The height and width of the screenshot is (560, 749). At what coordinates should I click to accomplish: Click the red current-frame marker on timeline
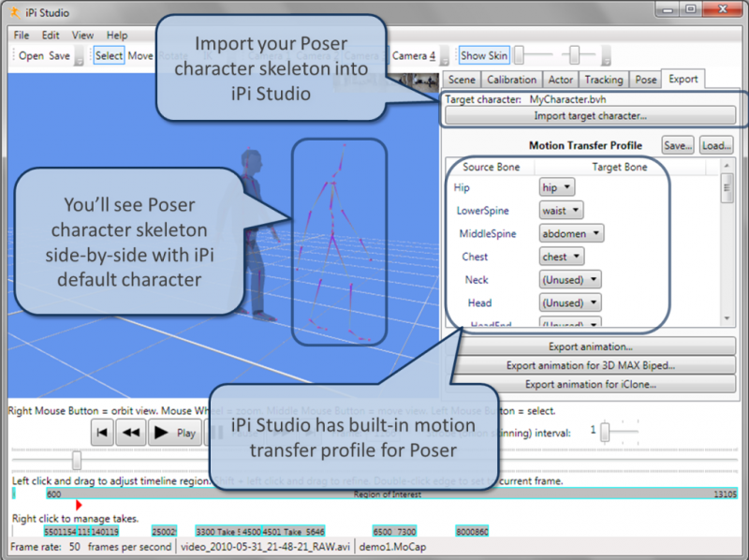tap(79, 505)
